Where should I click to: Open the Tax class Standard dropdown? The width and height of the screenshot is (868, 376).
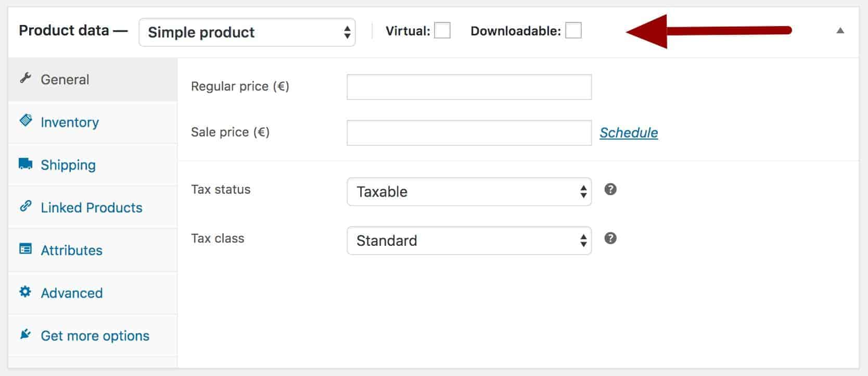469,241
